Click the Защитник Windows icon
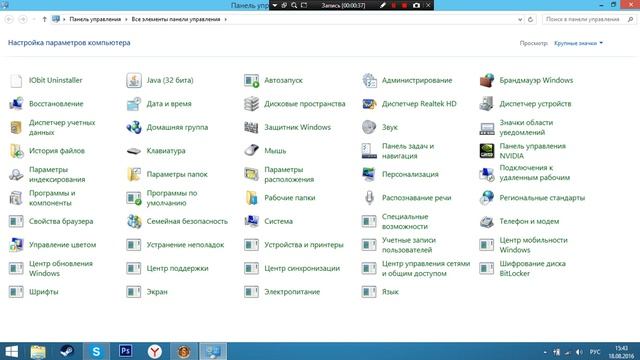 point(251,127)
